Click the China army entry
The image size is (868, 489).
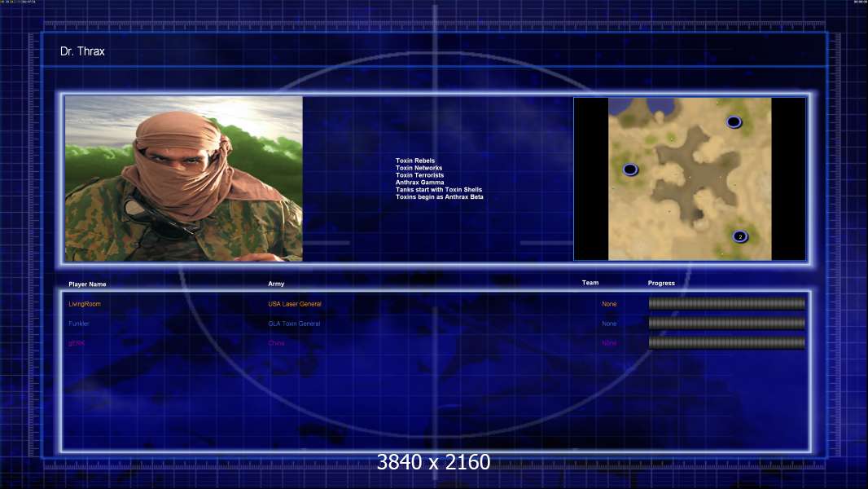tap(276, 343)
